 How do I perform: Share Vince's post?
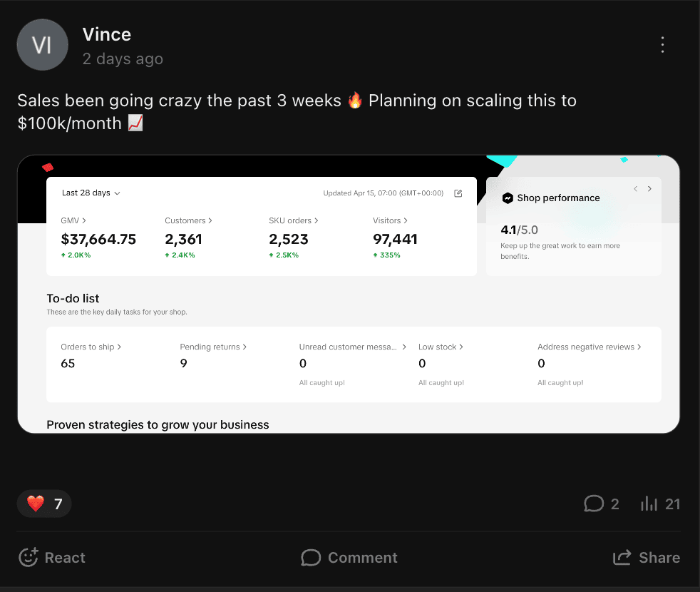pos(647,558)
